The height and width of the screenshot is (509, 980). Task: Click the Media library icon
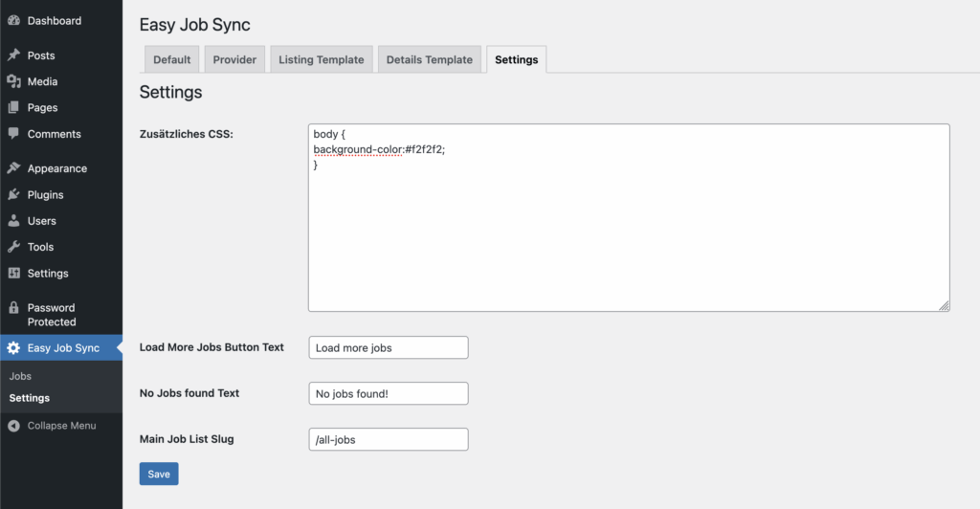[x=13, y=81]
